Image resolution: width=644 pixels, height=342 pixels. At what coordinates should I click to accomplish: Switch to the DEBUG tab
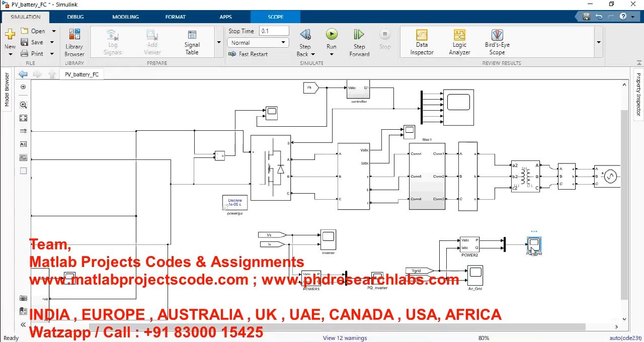pos(75,17)
